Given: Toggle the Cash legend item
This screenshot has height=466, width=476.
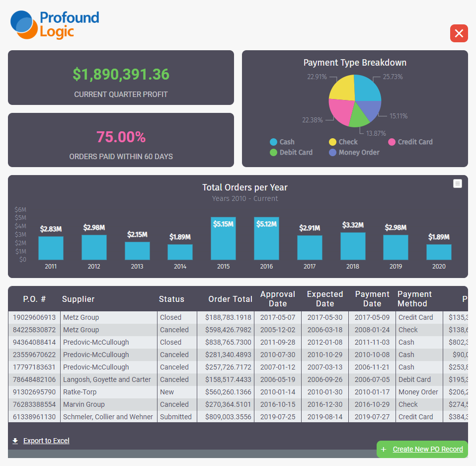Looking at the screenshot, I should tap(282, 142).
